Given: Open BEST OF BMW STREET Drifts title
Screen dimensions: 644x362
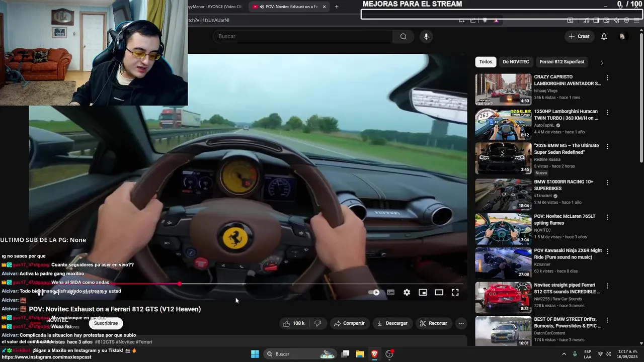Looking at the screenshot, I should [568, 322].
